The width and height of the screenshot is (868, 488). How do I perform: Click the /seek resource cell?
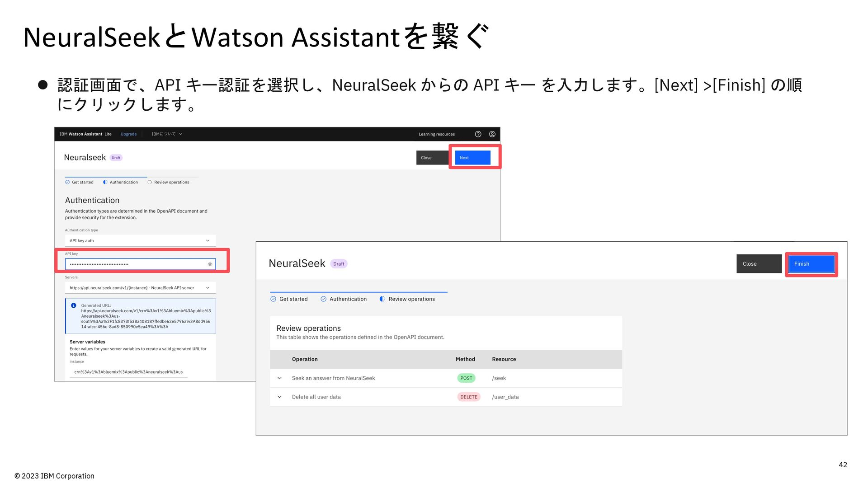499,378
